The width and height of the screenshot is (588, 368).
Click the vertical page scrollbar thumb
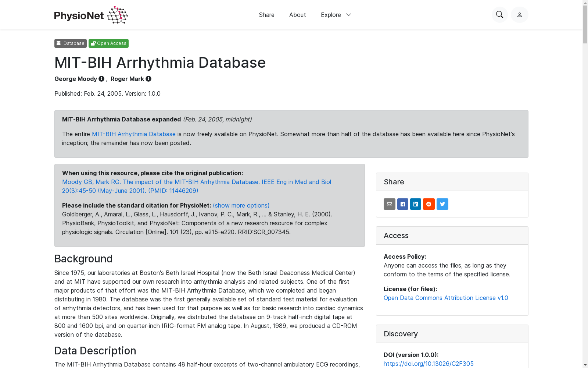(585, 25)
